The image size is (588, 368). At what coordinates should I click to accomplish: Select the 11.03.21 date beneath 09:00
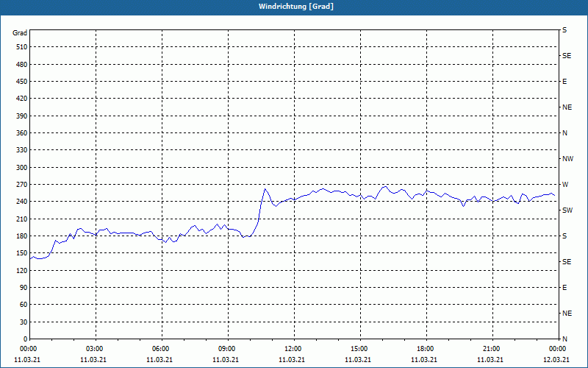pos(226,360)
